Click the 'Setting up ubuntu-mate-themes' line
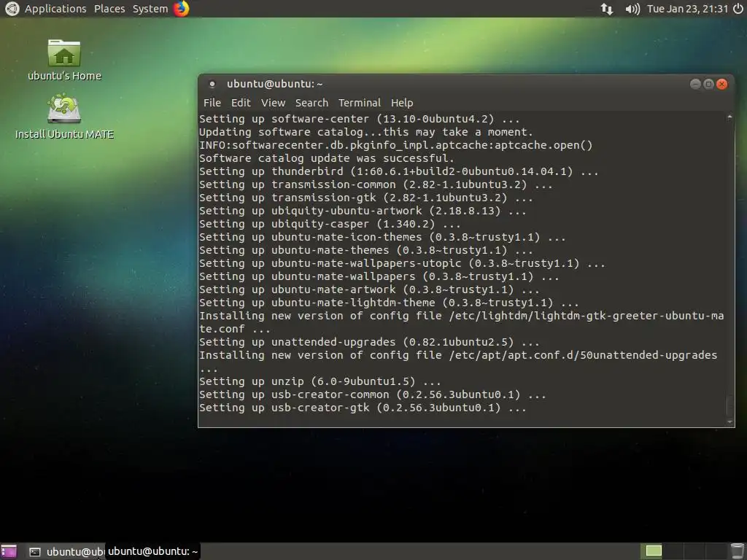The width and height of the screenshot is (747, 560). pyautogui.click(x=366, y=250)
